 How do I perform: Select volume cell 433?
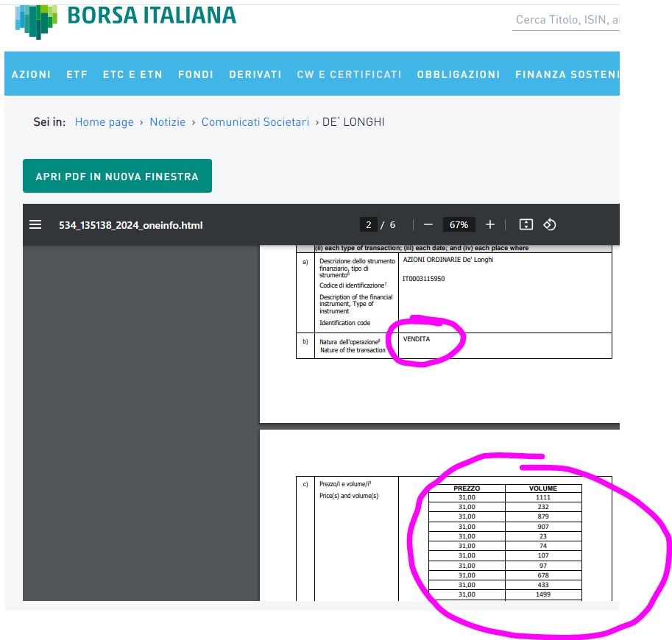543,585
